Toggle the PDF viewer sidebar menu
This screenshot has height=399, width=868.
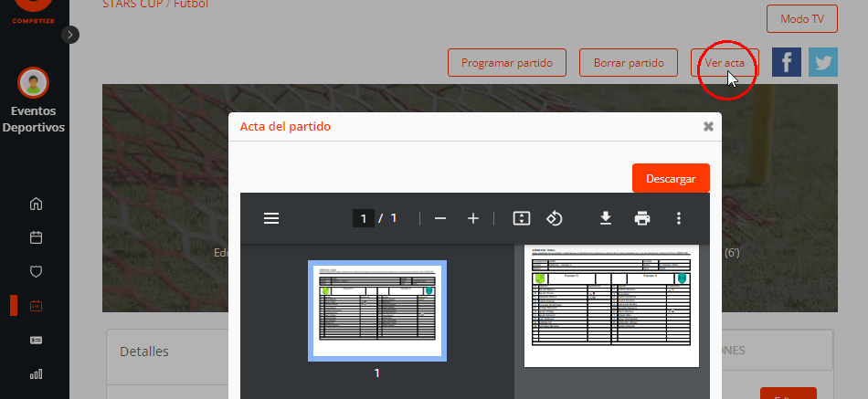[x=271, y=218]
